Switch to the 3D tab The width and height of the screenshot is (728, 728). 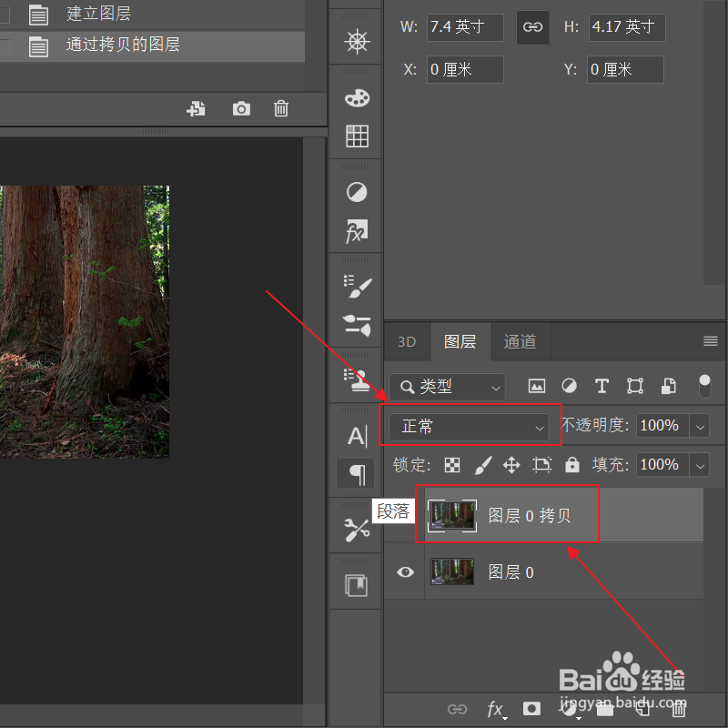(x=407, y=342)
